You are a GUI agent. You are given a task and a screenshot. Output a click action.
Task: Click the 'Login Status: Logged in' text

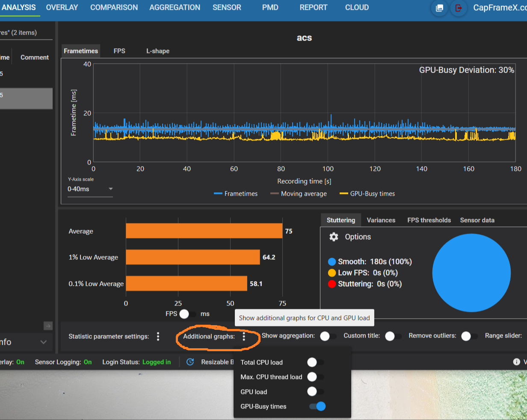tap(136, 362)
